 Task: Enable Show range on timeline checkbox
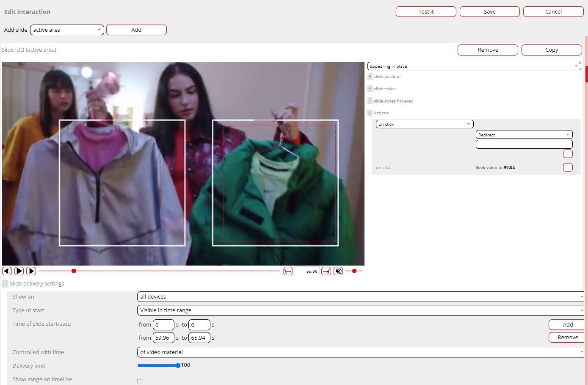(139, 381)
